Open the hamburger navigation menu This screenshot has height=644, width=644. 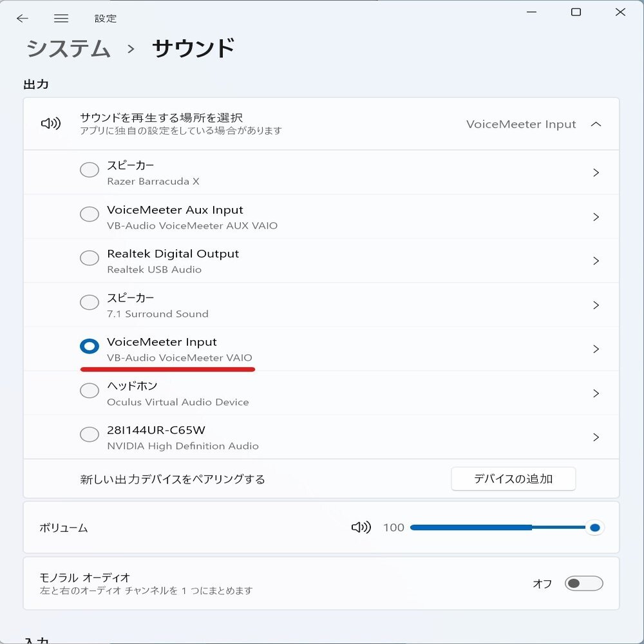click(61, 18)
